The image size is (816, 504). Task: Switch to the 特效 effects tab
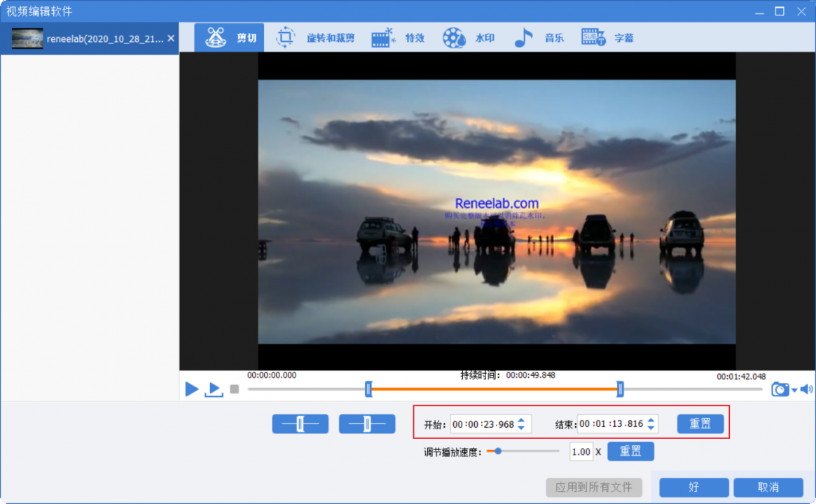(398, 38)
